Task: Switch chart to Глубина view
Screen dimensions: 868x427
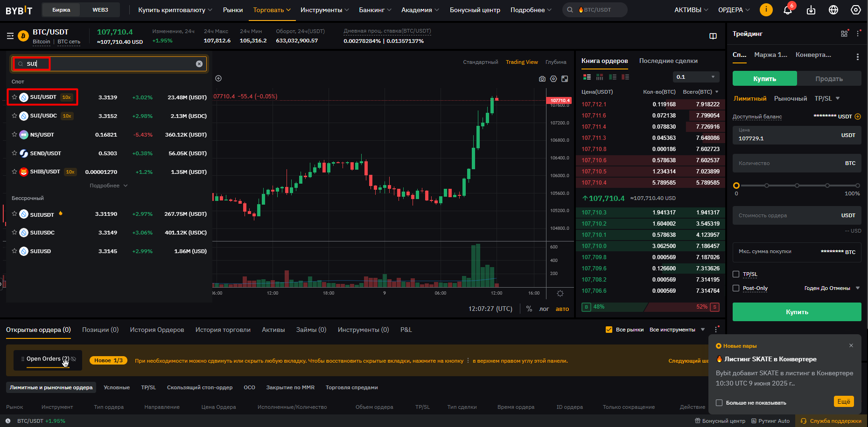Action: [556, 62]
